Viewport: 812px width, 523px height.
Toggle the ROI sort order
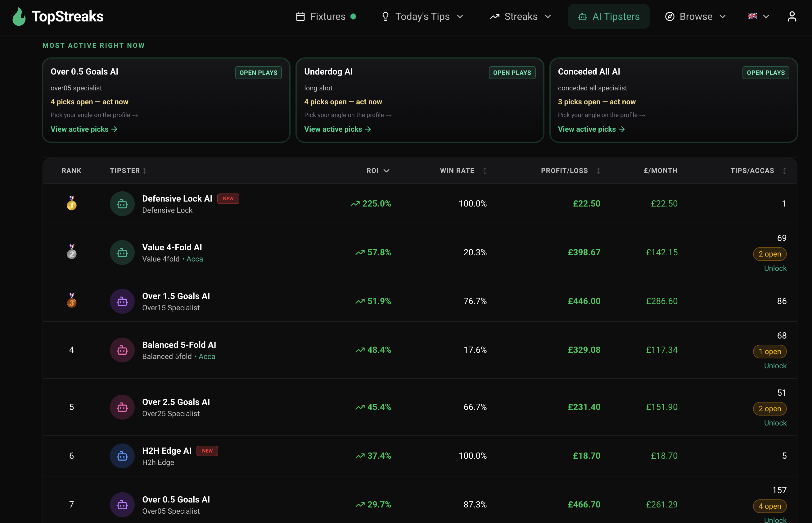[386, 171]
